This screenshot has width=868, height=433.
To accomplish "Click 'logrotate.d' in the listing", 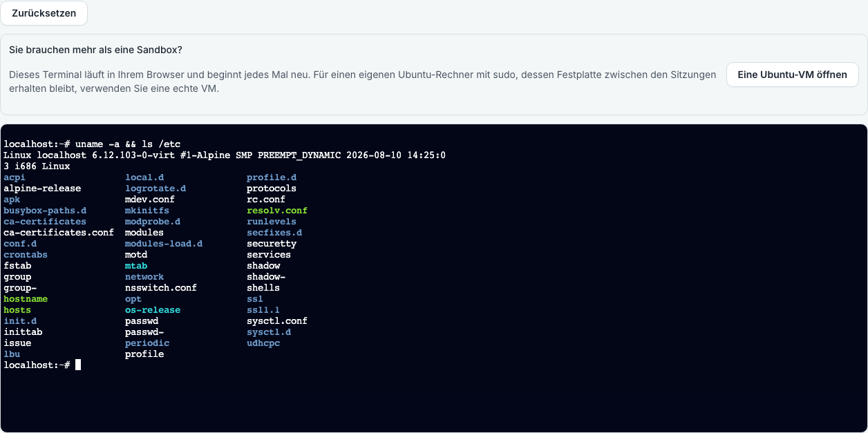I will [x=155, y=189].
